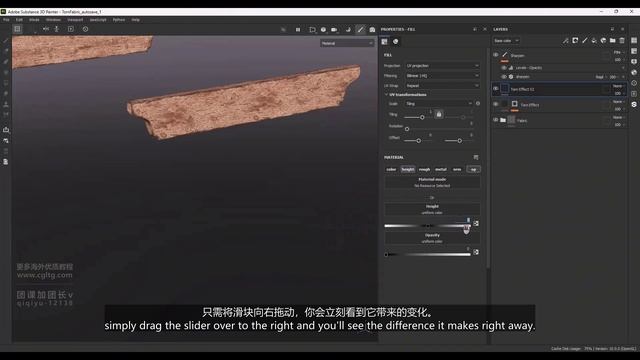
Task: Open the Projection dropdown
Action: [442, 66]
